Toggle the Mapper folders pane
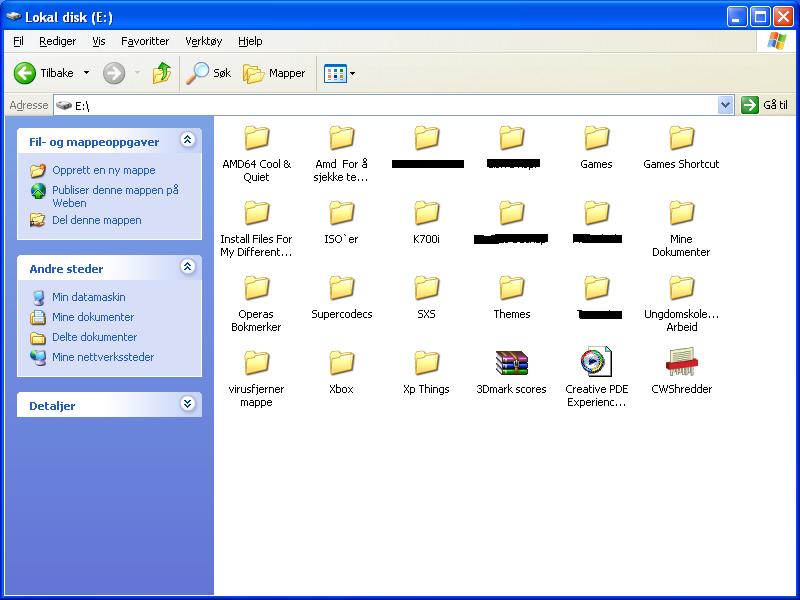This screenshot has width=800, height=600. (275, 73)
